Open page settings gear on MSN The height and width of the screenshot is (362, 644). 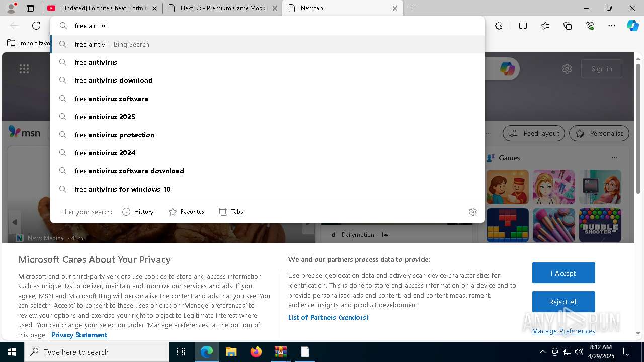point(567,69)
